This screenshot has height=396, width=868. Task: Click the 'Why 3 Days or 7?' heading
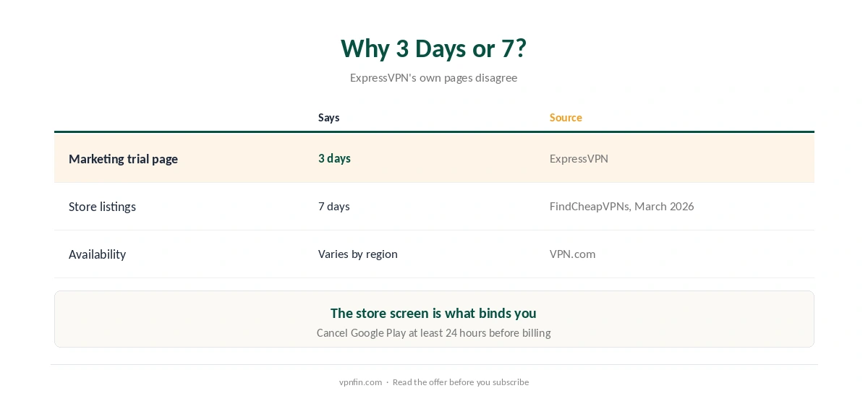tap(433, 48)
